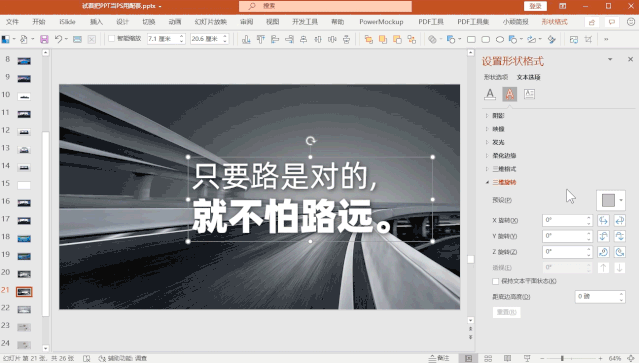Open the text fill and outline icon tab
The width and height of the screenshot is (639, 363).
[490, 94]
